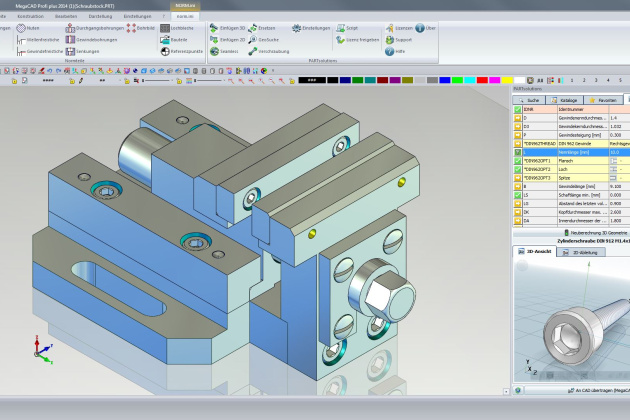Open the Spitze value dropdown
The image size is (630, 420).
pos(617,176)
